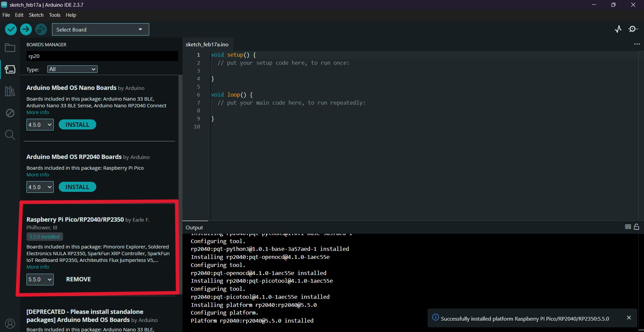Open the Help menu
644x332 pixels.
(x=71, y=15)
